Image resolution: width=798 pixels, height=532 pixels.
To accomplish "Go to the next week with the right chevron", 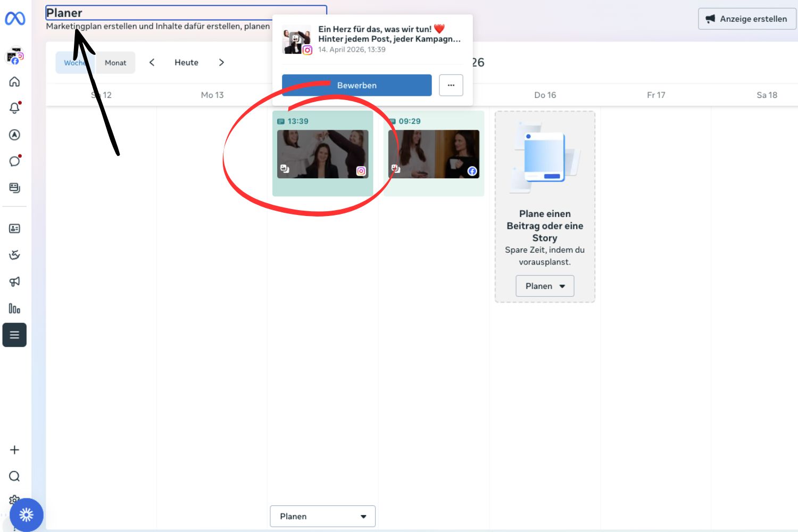I will 221,63.
